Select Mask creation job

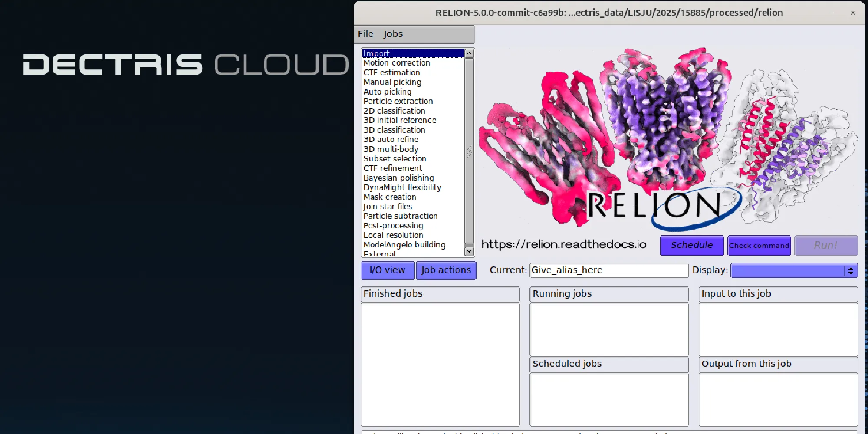point(413,197)
